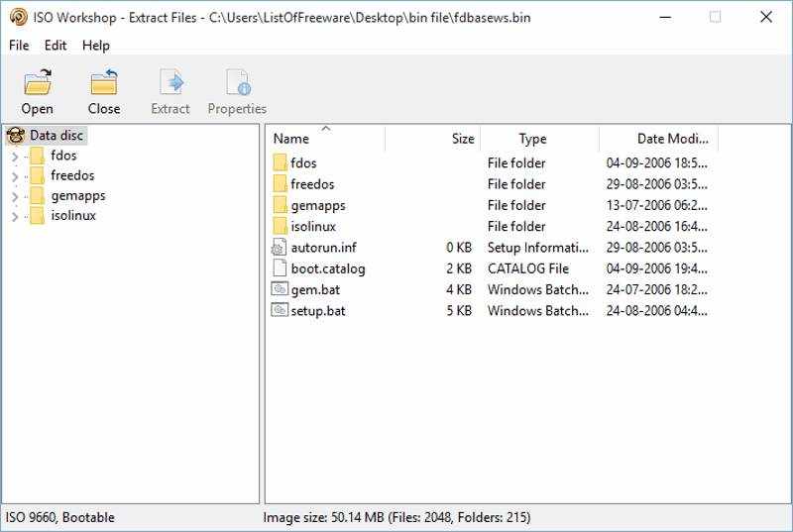Image resolution: width=793 pixels, height=532 pixels.
Task: Expand the fdos tree node
Action: pyautogui.click(x=15, y=157)
